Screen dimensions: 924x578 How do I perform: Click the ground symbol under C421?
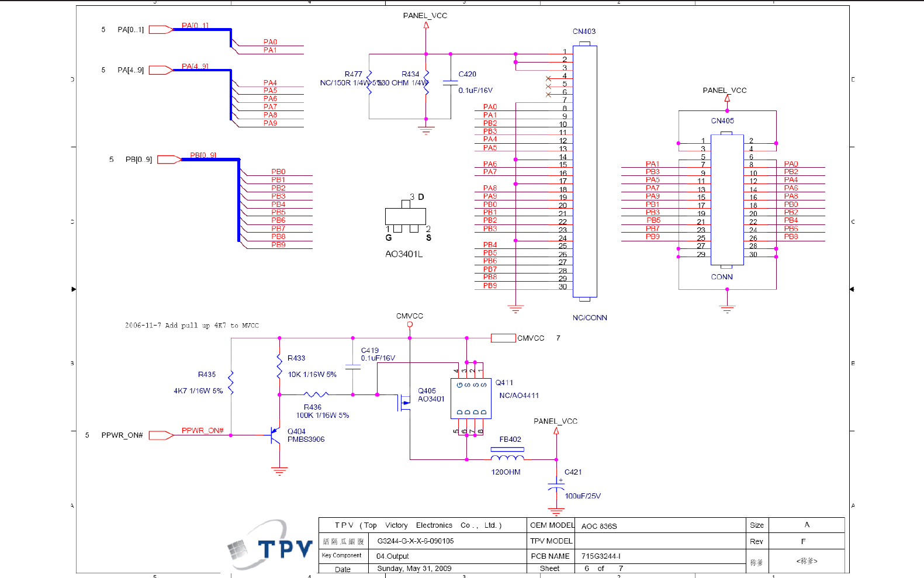pyautogui.click(x=556, y=511)
